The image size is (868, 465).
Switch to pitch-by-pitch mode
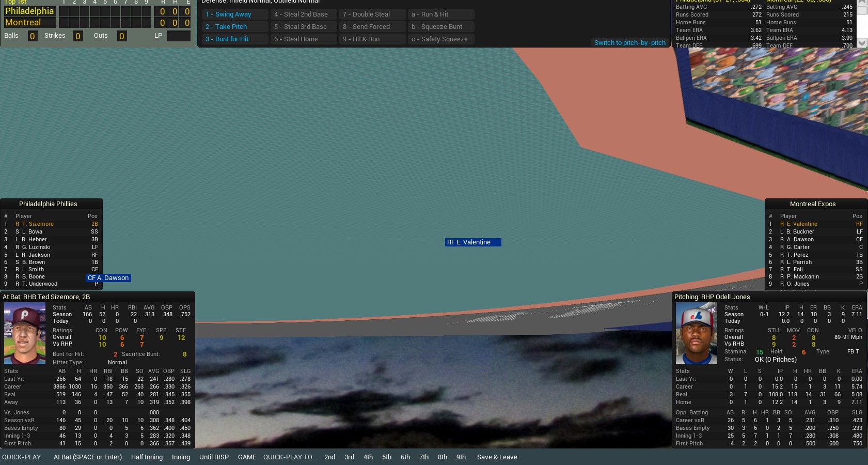coord(629,43)
